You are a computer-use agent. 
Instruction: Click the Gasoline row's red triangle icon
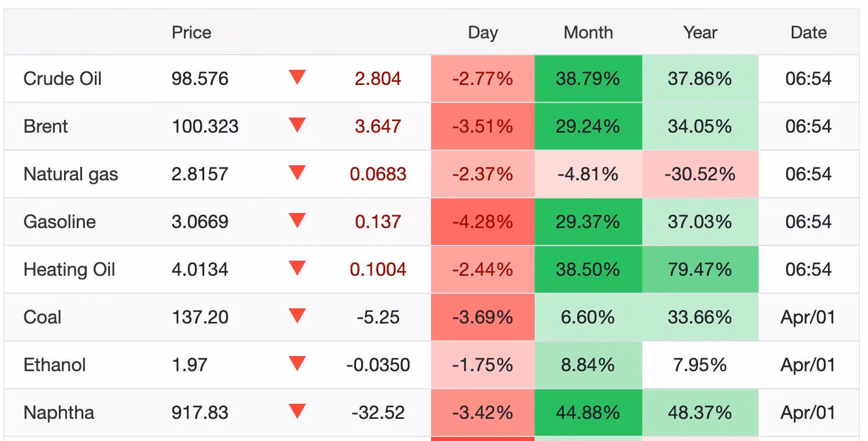[x=297, y=221]
